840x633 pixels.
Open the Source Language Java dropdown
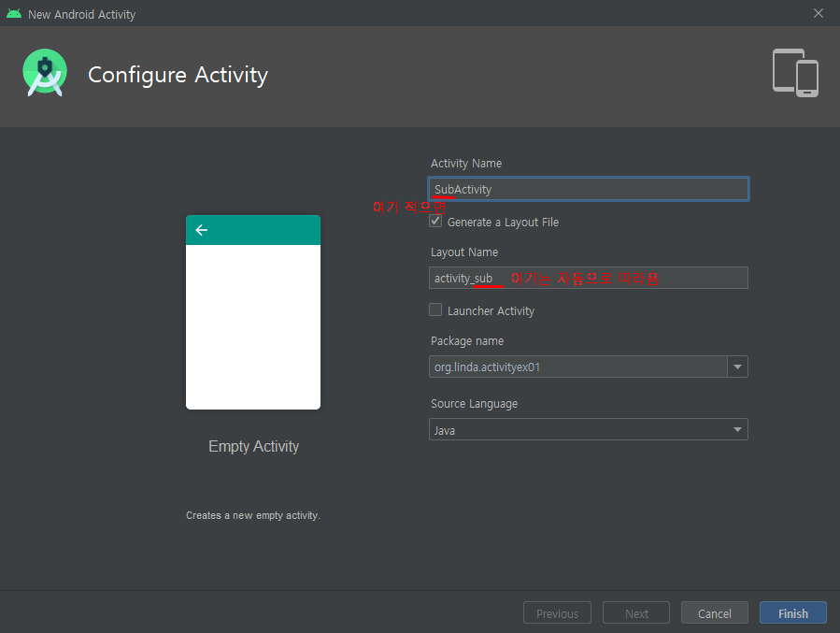(x=589, y=429)
